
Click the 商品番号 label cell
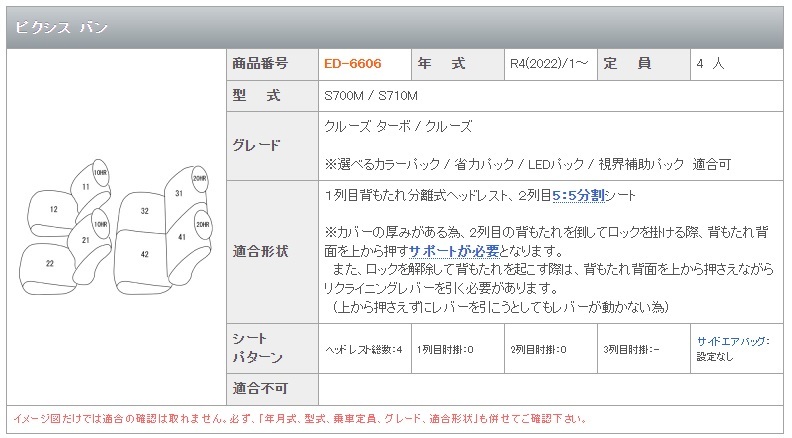point(272,64)
